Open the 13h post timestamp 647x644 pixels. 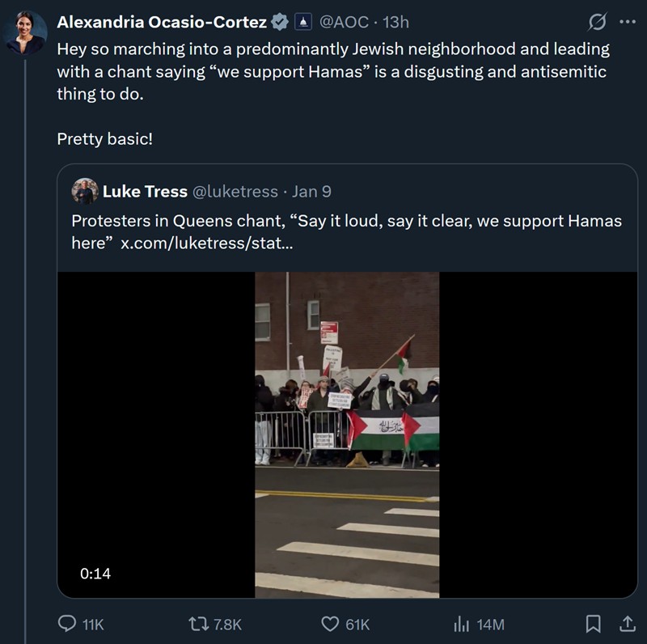point(396,22)
